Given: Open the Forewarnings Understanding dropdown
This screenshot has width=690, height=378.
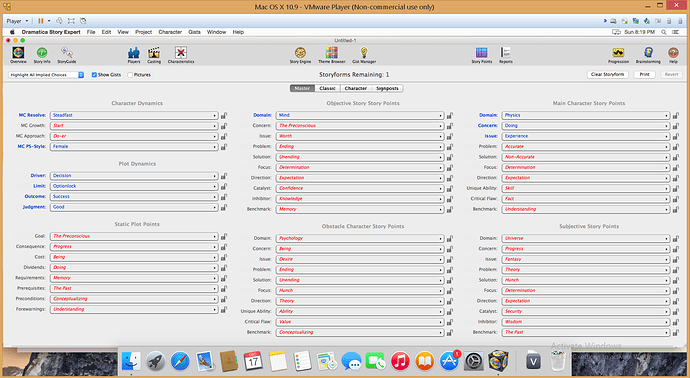Looking at the screenshot, I should pyautogui.click(x=134, y=309).
